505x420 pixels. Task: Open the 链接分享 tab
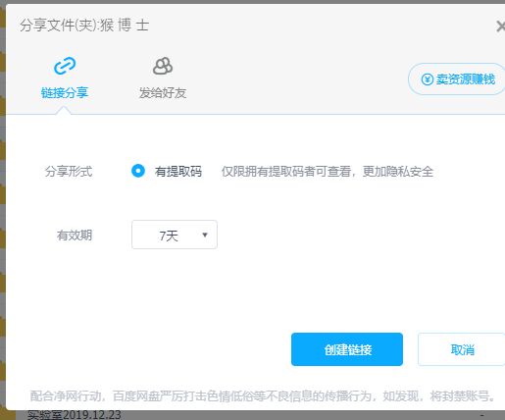[x=65, y=93]
